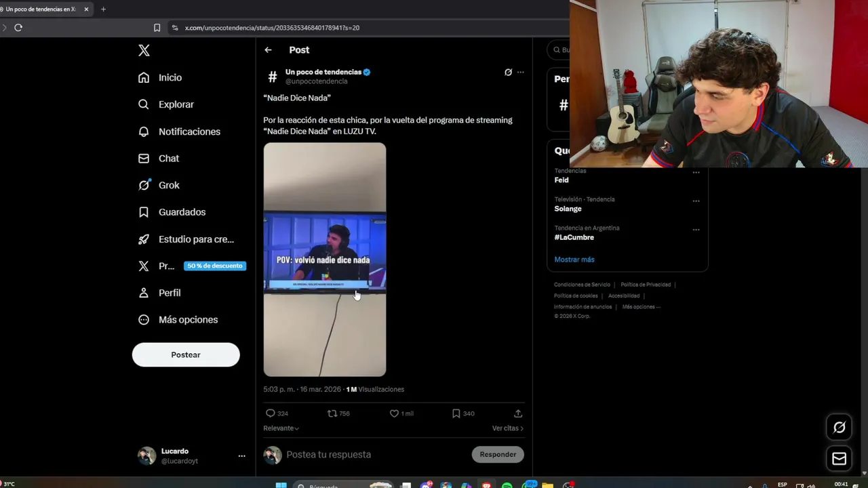Open Ver citas link

(508, 428)
